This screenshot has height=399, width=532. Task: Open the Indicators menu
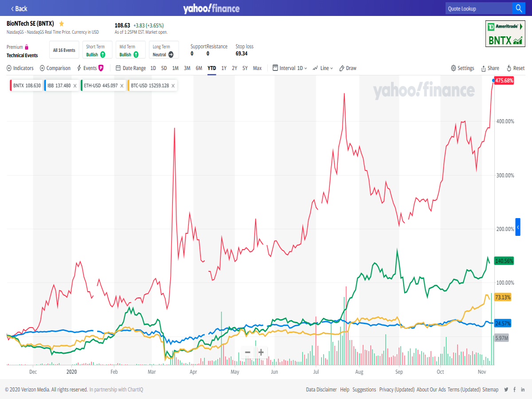[x=20, y=68]
